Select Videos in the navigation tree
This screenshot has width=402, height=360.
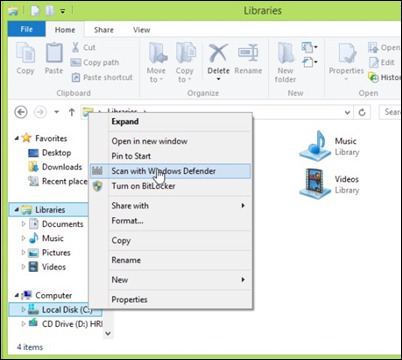[47, 267]
